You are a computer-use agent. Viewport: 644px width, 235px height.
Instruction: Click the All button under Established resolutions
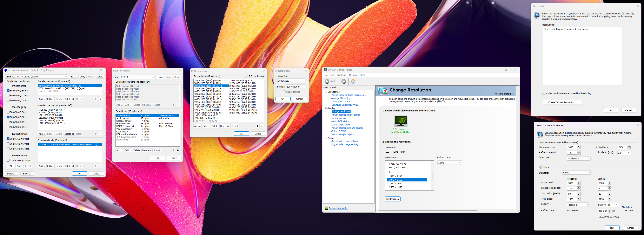[x=11, y=166]
